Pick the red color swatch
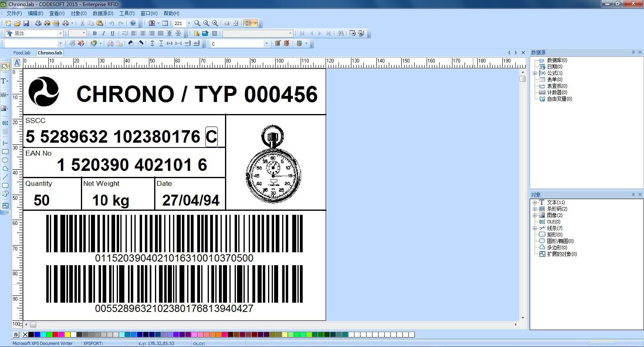 55,335
